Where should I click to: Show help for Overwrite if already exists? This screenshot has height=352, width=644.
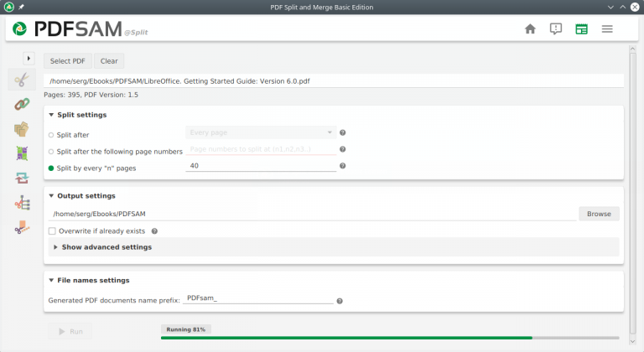[x=154, y=231]
